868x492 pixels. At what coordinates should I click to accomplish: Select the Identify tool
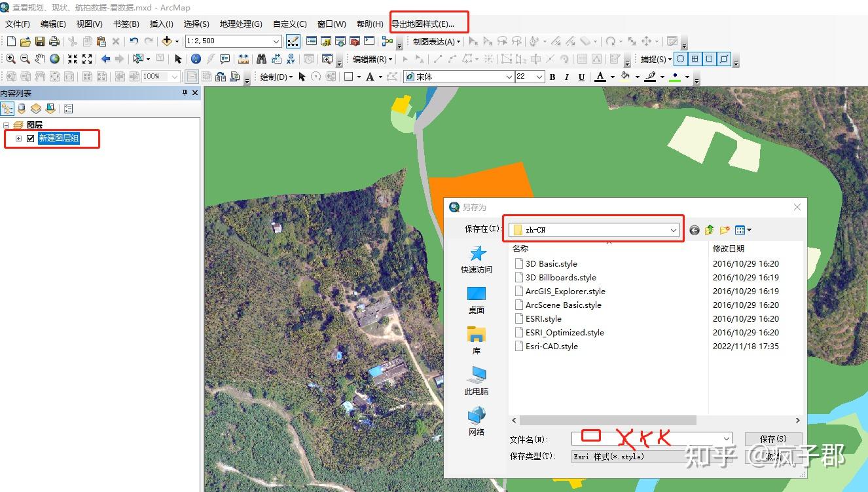tap(196, 60)
